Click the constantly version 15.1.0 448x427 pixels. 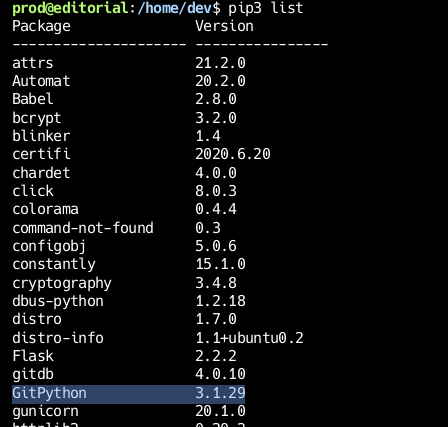[x=220, y=264]
